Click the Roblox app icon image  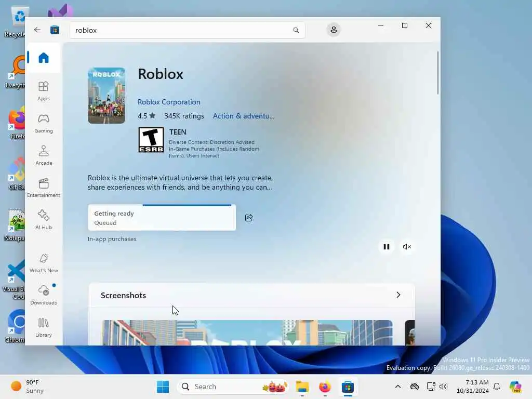106,96
